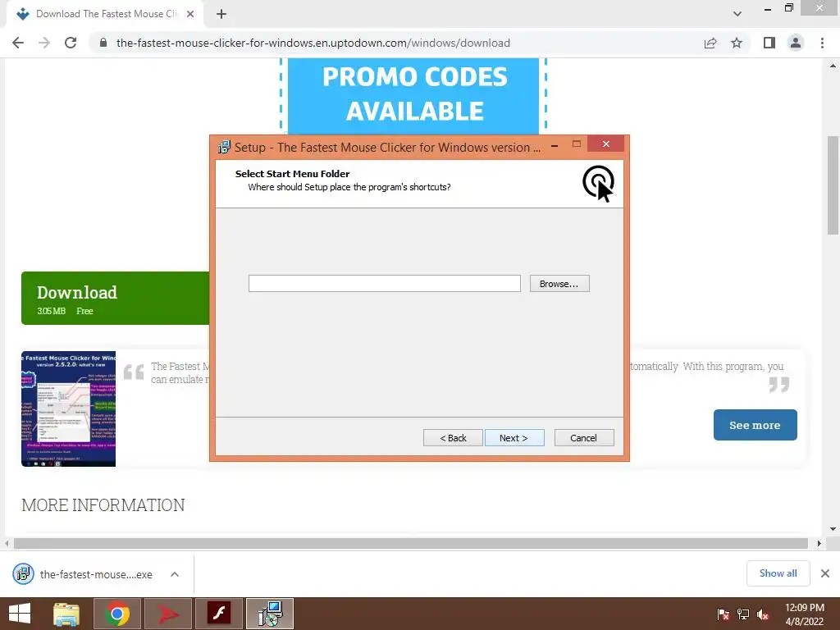Click the green Download button on the page
Viewport: 840px width, 630px height.
(115, 298)
